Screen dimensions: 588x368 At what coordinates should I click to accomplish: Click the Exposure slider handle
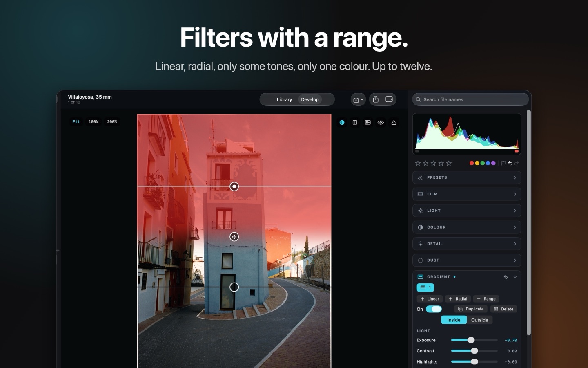pos(471,340)
